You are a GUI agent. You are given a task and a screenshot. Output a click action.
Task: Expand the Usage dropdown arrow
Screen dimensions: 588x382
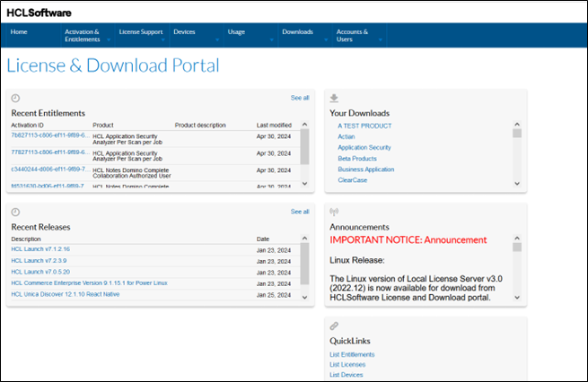[x=272, y=40]
